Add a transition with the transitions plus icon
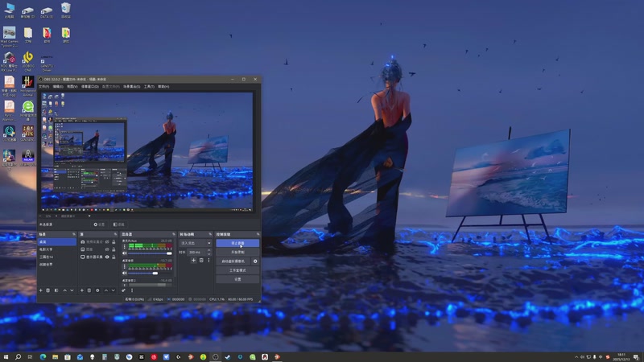 pyautogui.click(x=193, y=260)
